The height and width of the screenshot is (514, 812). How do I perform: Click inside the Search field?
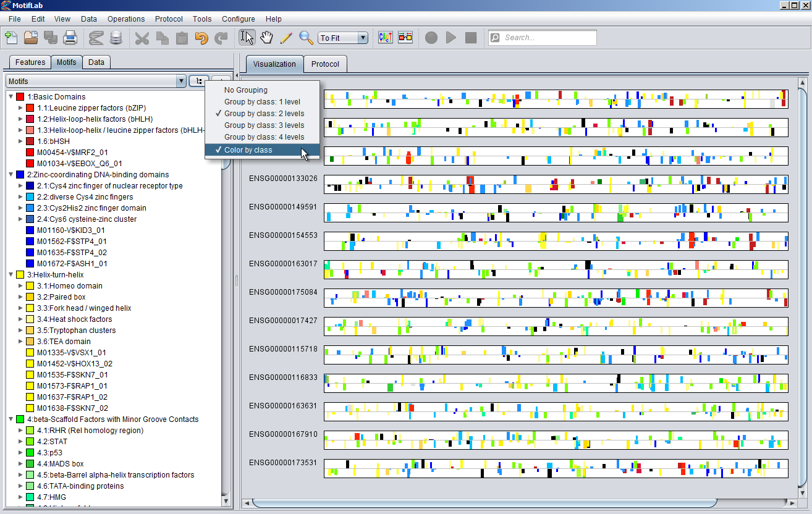pos(543,38)
